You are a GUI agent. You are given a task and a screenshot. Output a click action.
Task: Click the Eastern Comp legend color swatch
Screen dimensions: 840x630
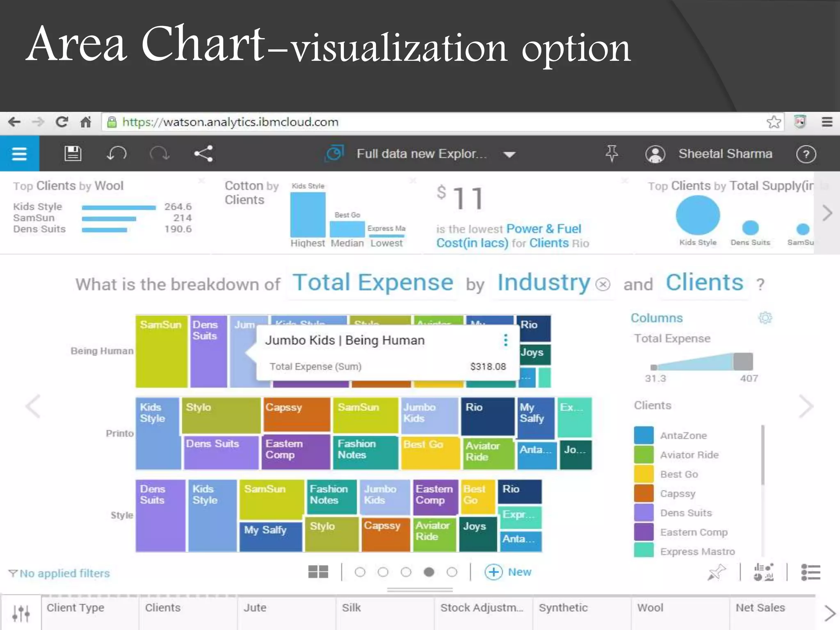644,532
